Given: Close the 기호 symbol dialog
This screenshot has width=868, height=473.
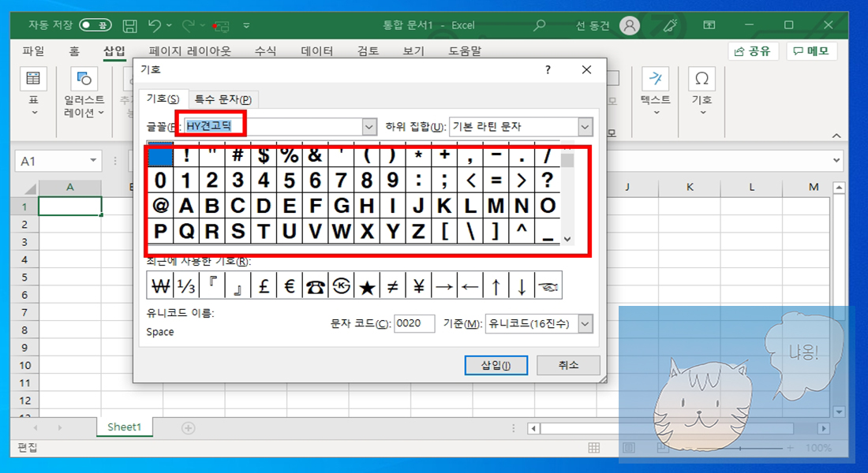Looking at the screenshot, I should 587,69.
